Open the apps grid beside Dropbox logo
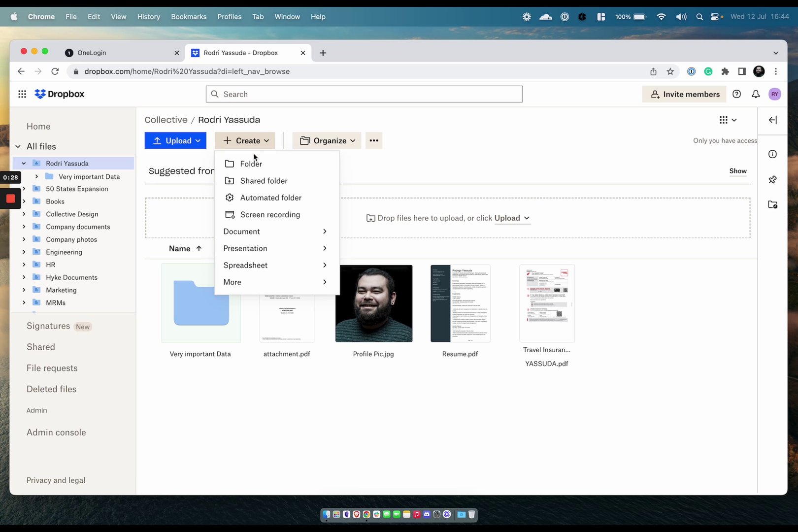 pyautogui.click(x=22, y=94)
